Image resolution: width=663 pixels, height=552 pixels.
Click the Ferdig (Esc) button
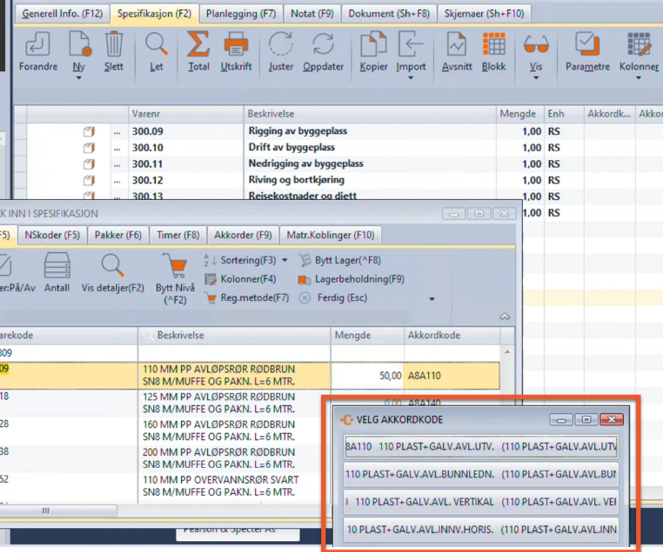pyautogui.click(x=333, y=298)
